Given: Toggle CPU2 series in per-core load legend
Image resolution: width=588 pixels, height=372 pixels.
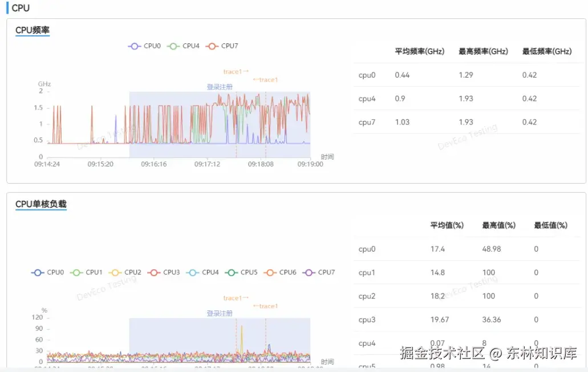Looking at the screenshot, I should (125, 272).
